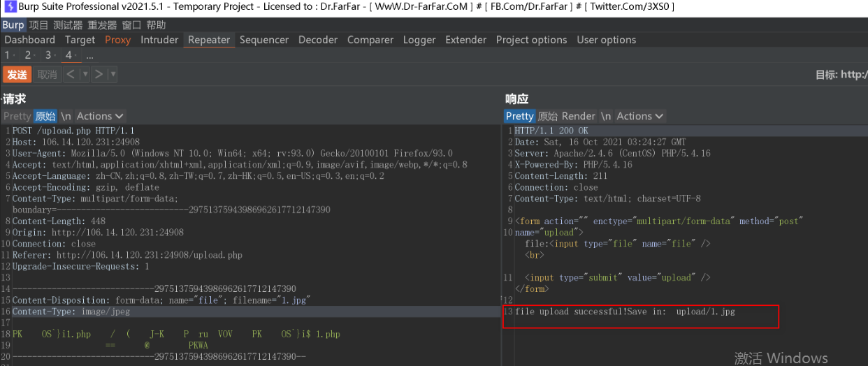Switch request view to Pretty
The image size is (868, 366).
17,116
